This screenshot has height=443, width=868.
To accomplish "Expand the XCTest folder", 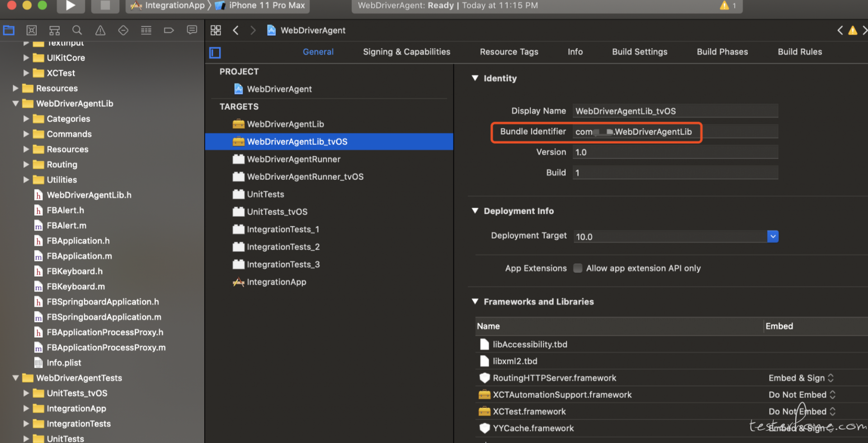I will point(26,73).
